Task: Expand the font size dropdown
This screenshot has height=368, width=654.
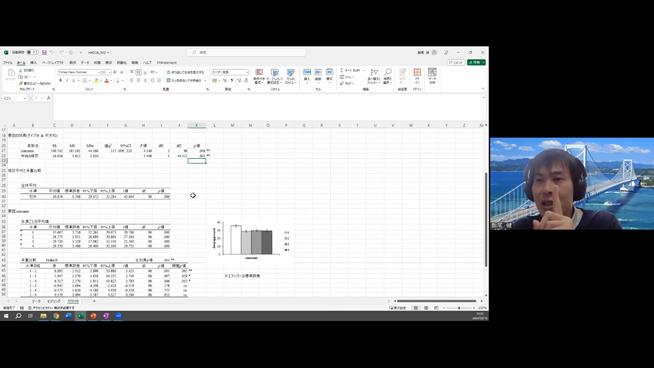Action: tap(109, 72)
